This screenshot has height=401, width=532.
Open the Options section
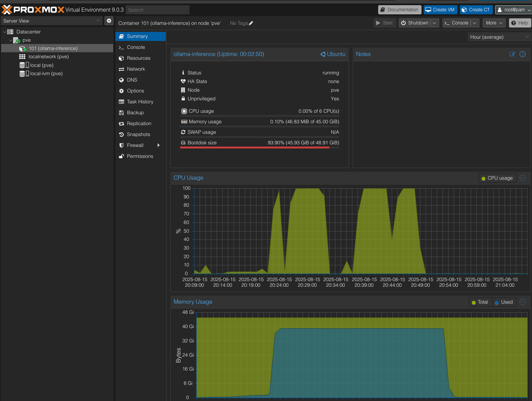pos(141,91)
